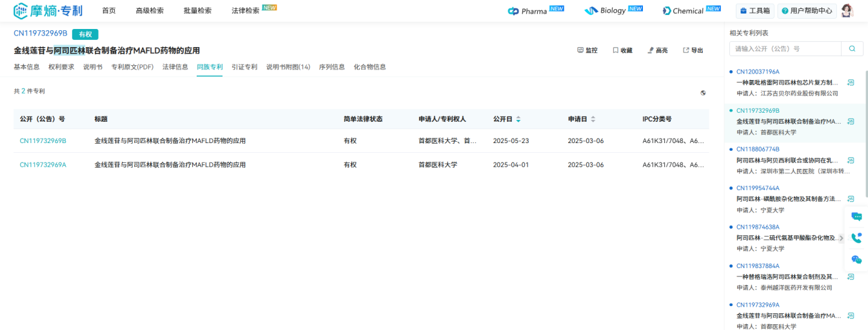868x330 pixels.
Task: Click the 2025-04-01 publication date cell
Action: click(511, 165)
